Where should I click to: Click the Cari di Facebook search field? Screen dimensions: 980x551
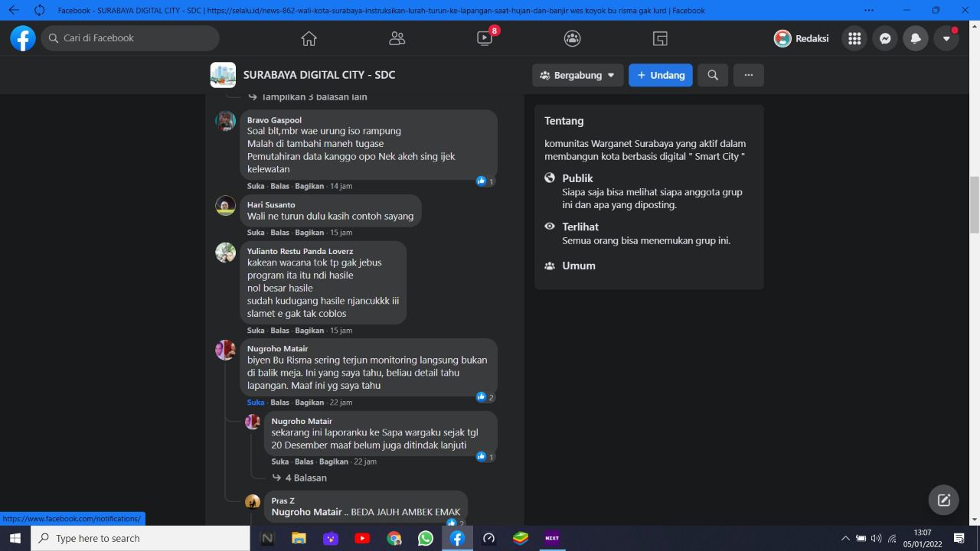(130, 38)
